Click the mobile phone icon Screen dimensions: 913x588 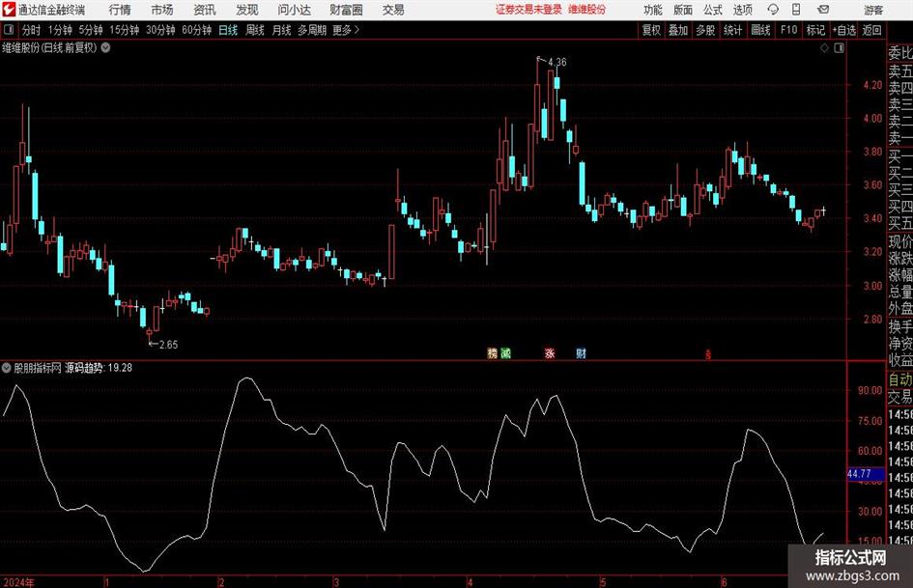tap(796, 10)
